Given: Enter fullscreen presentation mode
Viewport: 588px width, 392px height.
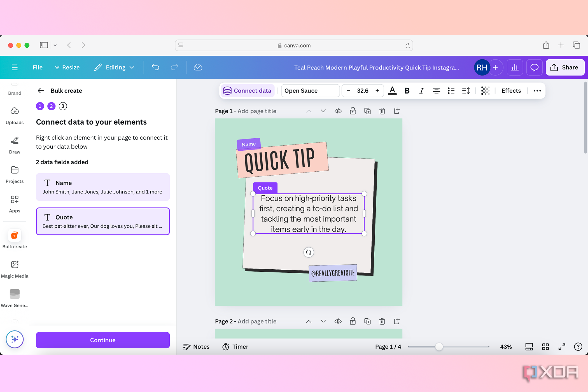Looking at the screenshot, I should click(x=562, y=347).
